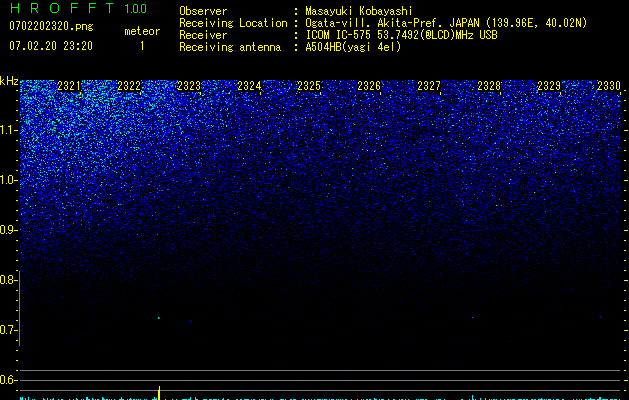Screen dimensions: 629x400
Task: Click the 2326 time marker
Action: coord(369,85)
